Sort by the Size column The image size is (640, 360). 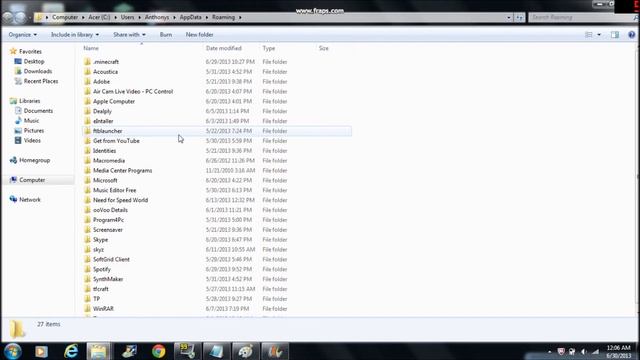tap(324, 48)
